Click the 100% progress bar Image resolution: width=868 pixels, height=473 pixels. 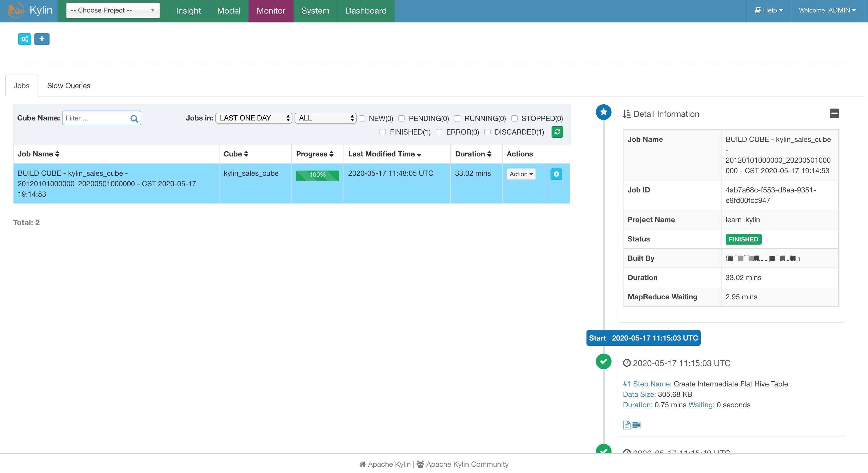[x=317, y=175]
